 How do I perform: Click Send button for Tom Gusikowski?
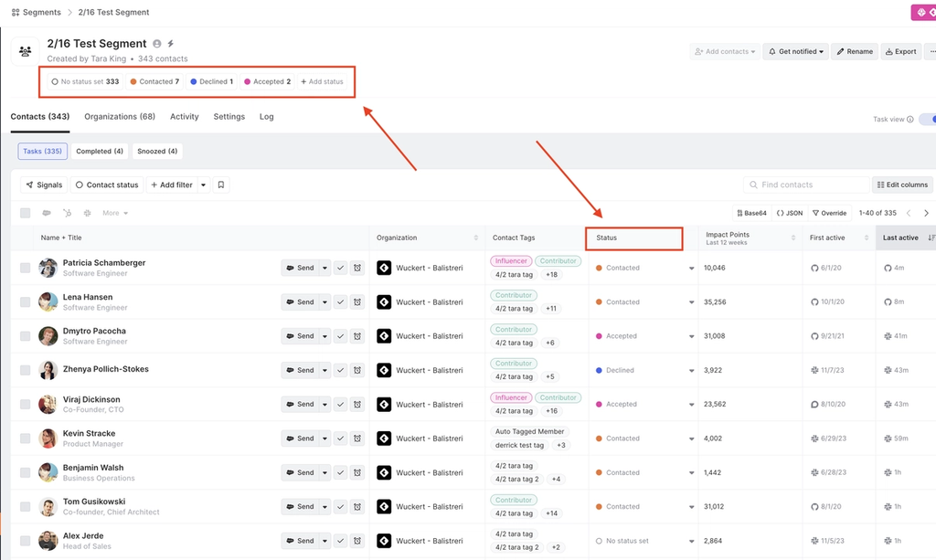[x=300, y=506]
